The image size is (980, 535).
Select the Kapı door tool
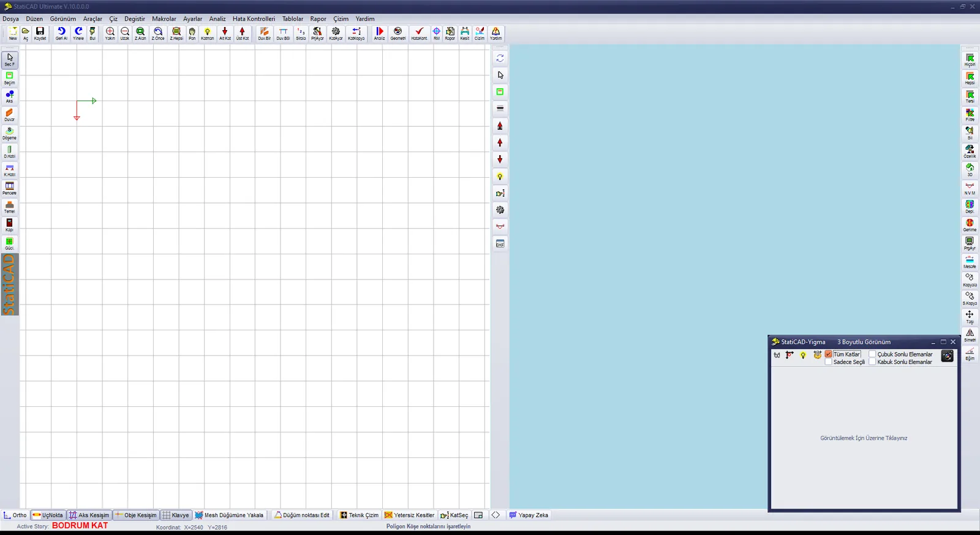[10, 225]
